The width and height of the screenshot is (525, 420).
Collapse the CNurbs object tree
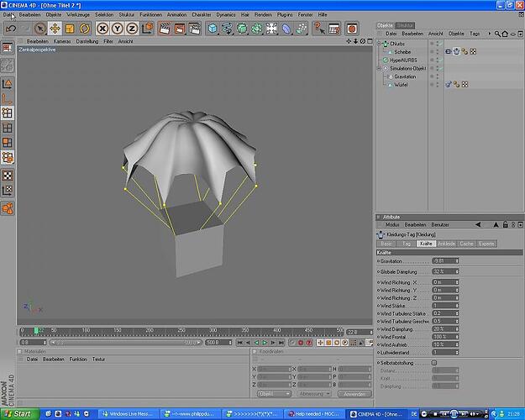point(379,44)
